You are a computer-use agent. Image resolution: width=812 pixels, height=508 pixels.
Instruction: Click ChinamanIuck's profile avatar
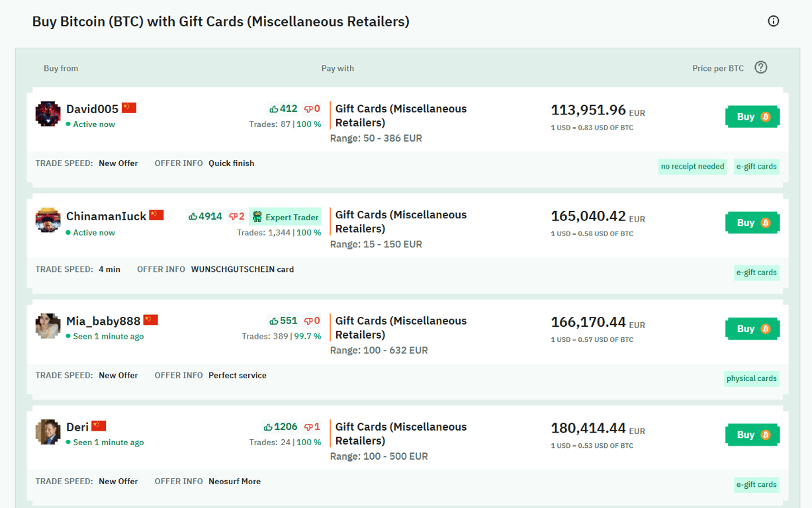coord(48,220)
